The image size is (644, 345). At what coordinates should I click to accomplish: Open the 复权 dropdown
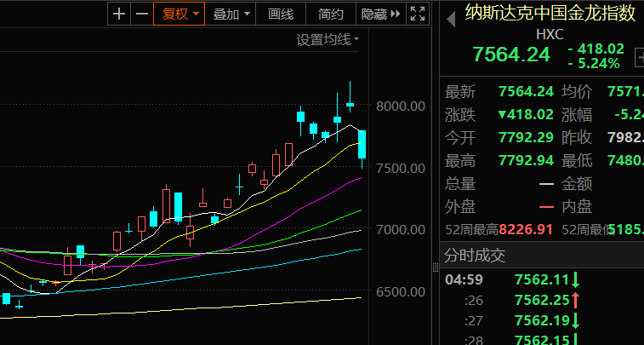pos(179,14)
